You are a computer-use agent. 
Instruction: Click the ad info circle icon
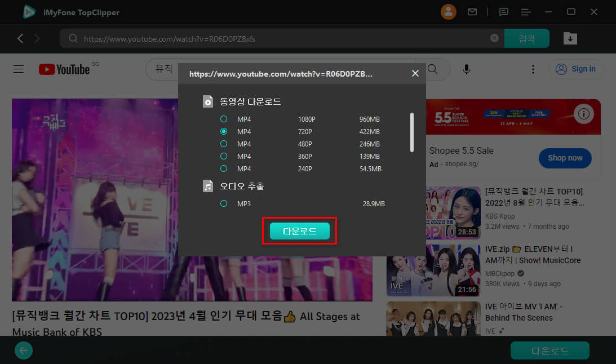[583, 114]
